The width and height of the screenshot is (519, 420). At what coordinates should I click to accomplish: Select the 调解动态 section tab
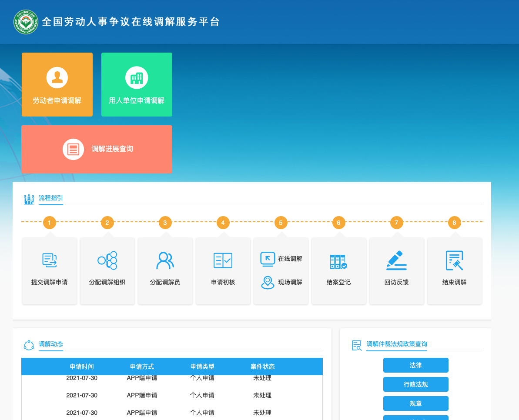(50, 344)
